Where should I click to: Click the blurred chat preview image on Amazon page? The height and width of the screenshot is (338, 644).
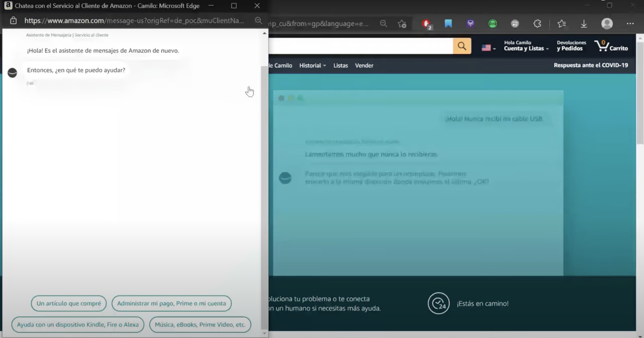tap(418, 183)
